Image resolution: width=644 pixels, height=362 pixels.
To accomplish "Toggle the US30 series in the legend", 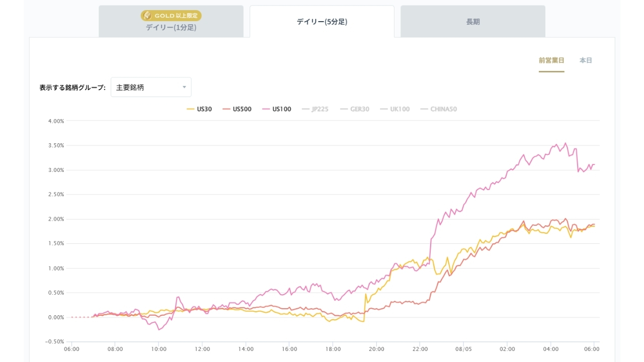I will [199, 109].
